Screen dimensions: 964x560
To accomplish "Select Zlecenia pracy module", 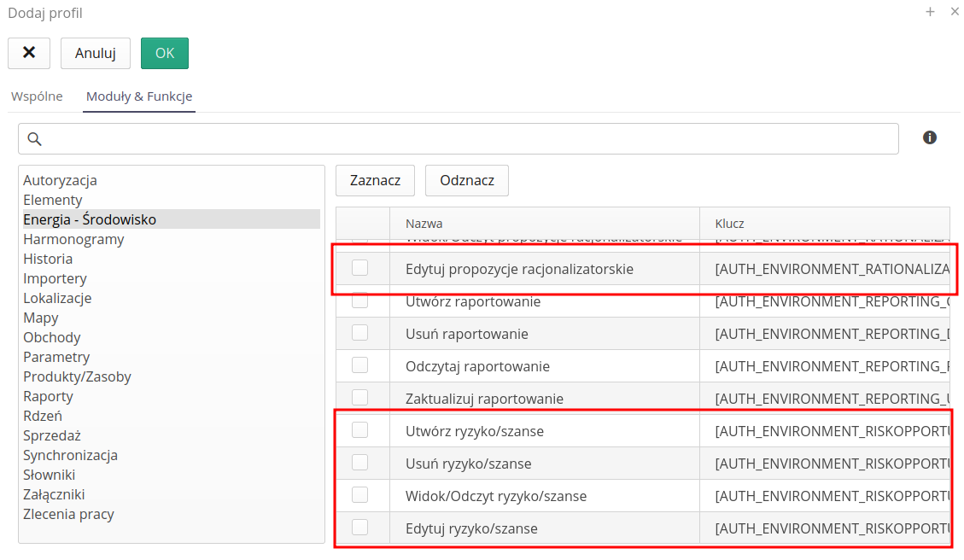I will 68,514.
